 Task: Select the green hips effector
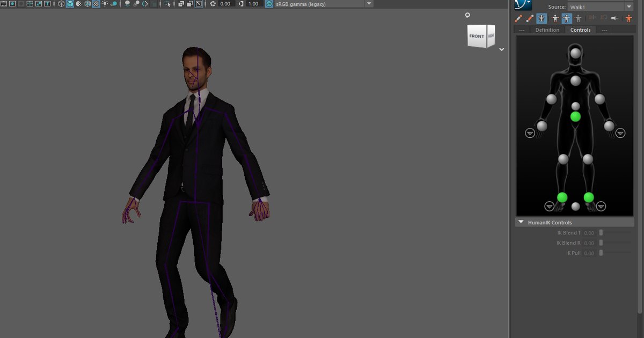[x=575, y=116]
